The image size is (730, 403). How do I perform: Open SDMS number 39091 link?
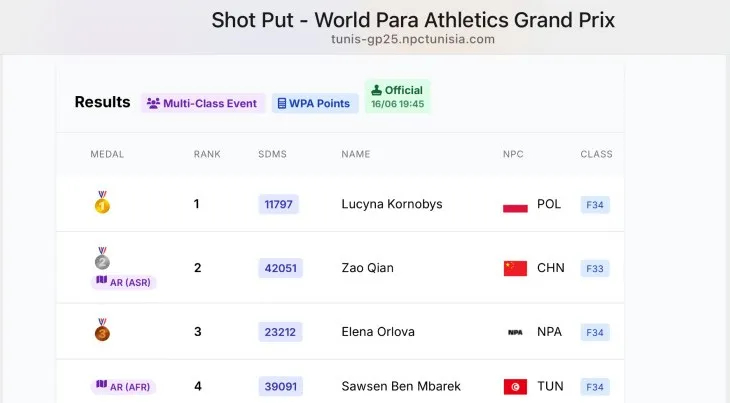[x=280, y=386]
